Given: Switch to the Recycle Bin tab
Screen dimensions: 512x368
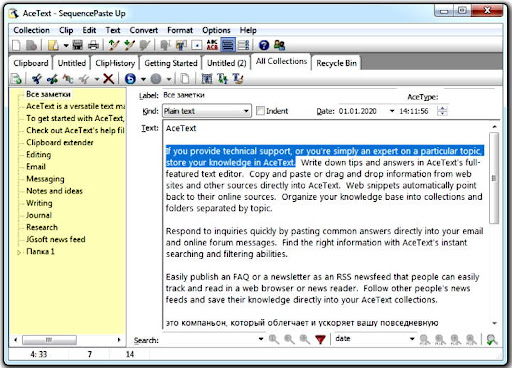Looking at the screenshot, I should [x=336, y=63].
